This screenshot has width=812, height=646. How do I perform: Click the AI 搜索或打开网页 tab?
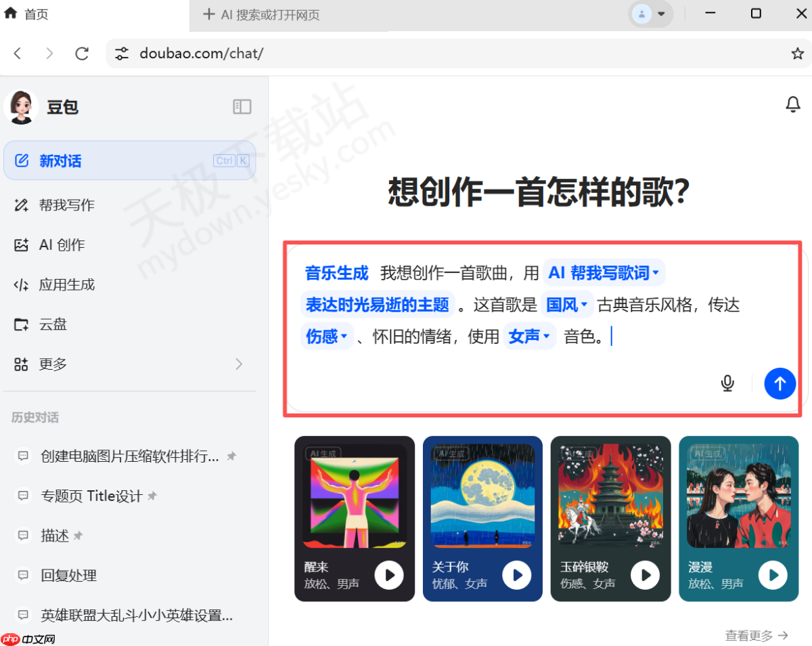pyautogui.click(x=271, y=14)
